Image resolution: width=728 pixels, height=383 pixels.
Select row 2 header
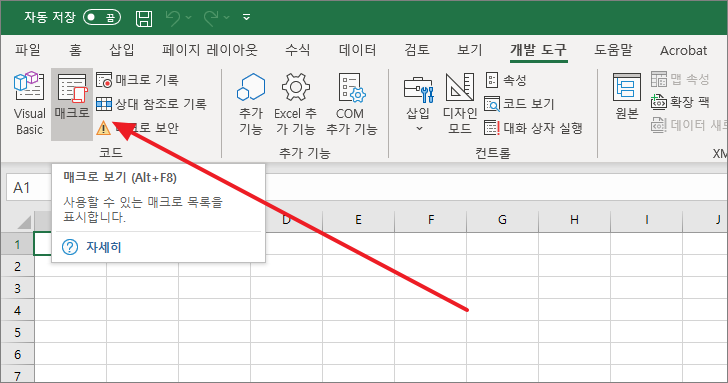[x=18, y=266]
